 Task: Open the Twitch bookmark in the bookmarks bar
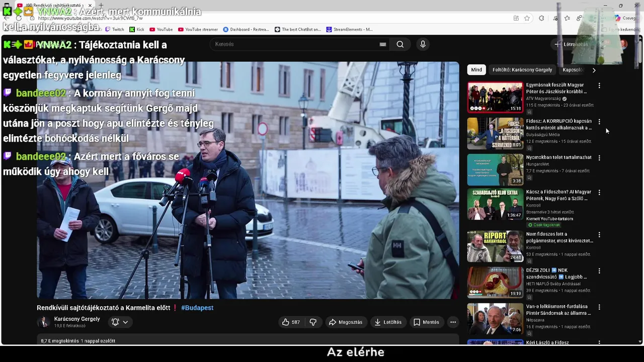tap(114, 30)
